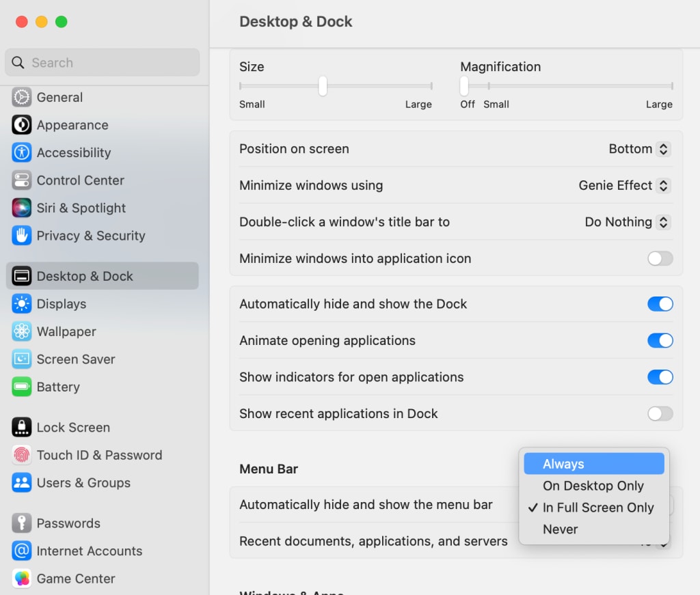
Task: Enable Minimize windows into application icon
Action: click(660, 258)
